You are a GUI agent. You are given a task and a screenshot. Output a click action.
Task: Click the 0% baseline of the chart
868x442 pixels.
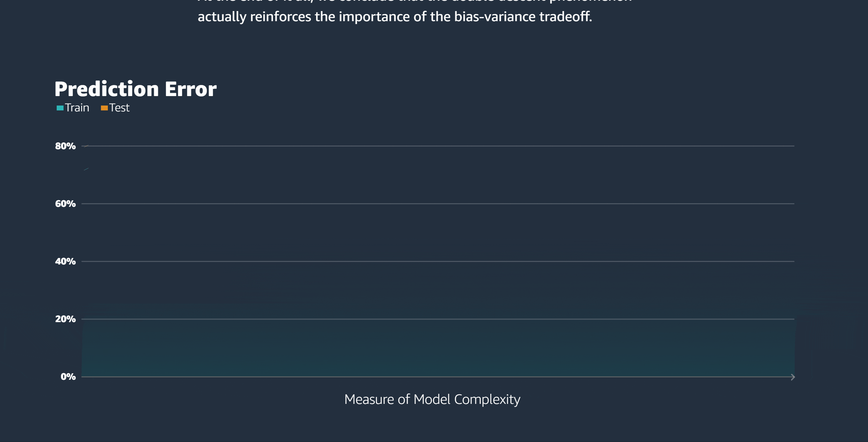tap(436, 377)
